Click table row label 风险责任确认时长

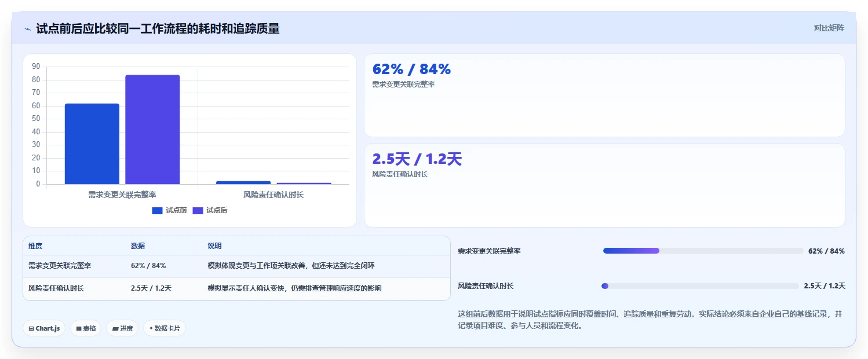(x=56, y=288)
